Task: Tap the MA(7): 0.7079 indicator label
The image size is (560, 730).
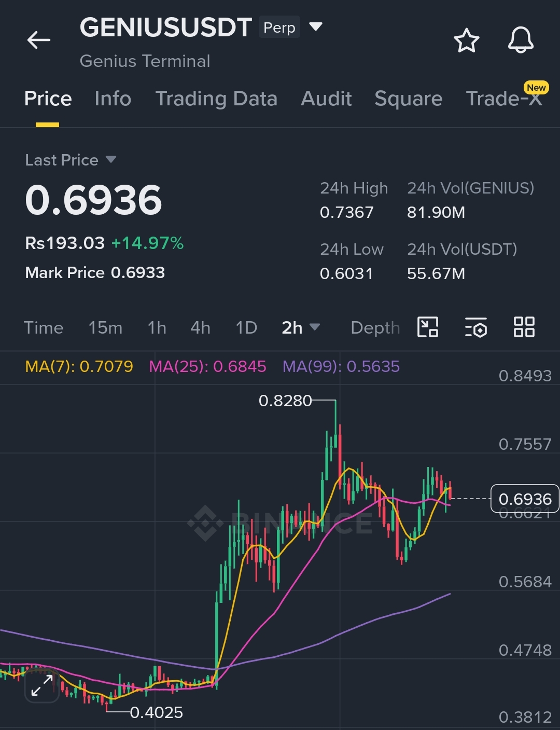Action: tap(79, 367)
